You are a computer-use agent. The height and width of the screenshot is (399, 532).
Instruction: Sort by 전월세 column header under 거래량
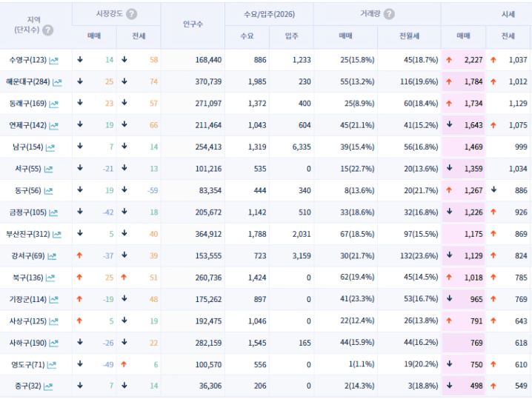click(x=409, y=36)
